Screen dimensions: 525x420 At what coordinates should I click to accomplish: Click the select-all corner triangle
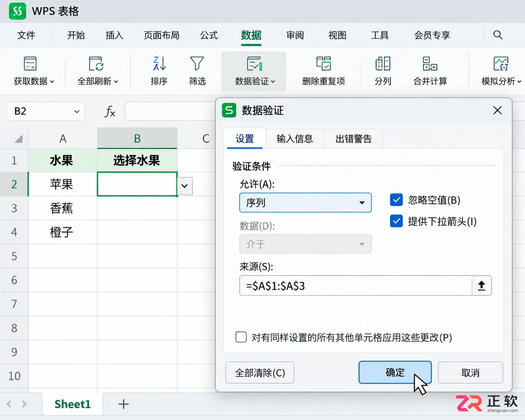point(18,139)
